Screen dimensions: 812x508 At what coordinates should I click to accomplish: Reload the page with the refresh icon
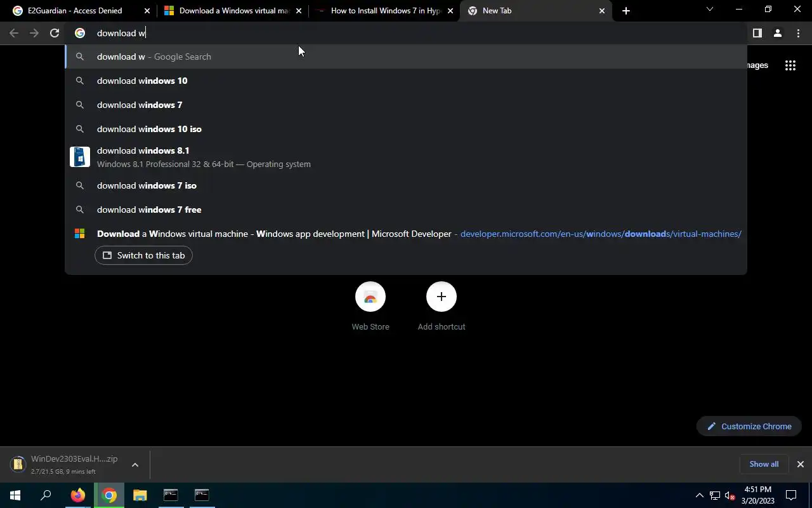(x=55, y=33)
